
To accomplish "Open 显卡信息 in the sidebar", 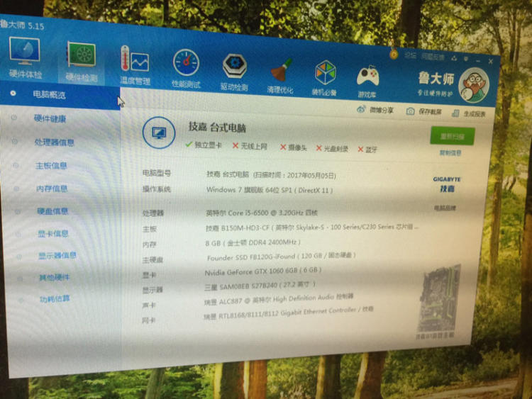I will 53,234.
